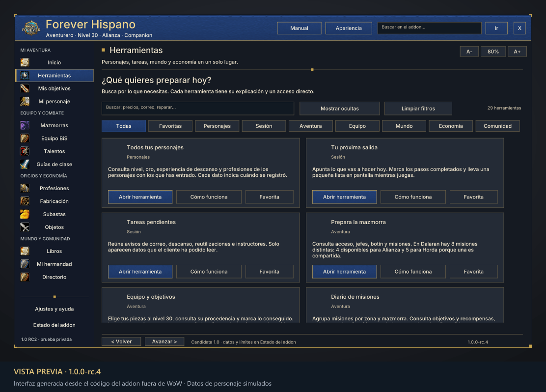The width and height of the screenshot is (546, 392).
Task: Click the Mazmorras sidebar icon
Action: coord(25,125)
